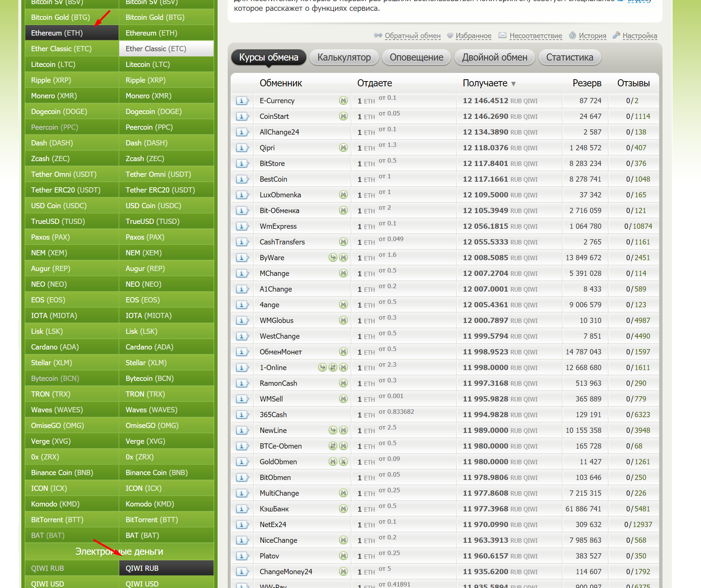
Task: Click the history clock icon
Action: pos(572,36)
